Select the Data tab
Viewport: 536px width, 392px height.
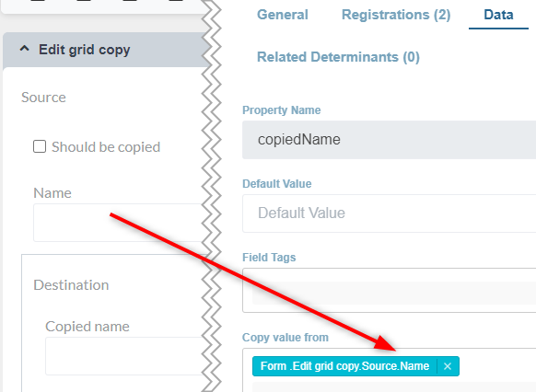pyautogui.click(x=498, y=15)
